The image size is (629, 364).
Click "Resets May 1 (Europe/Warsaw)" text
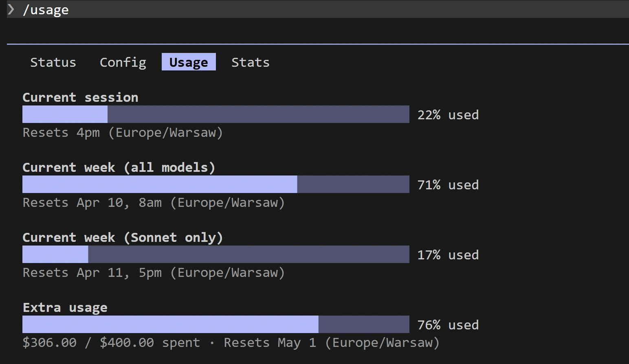pos(332,343)
